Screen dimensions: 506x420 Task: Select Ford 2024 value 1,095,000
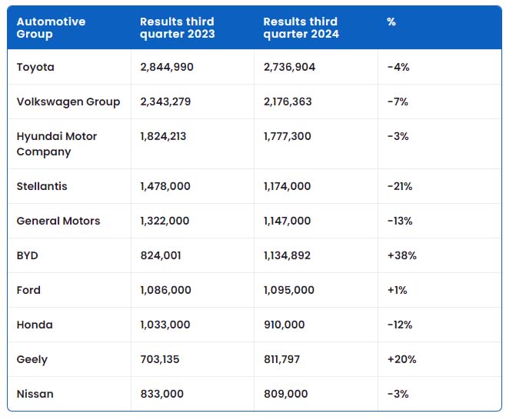point(289,290)
